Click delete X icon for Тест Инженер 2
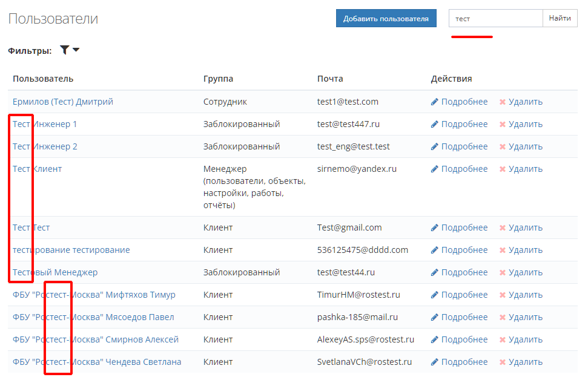The height and width of the screenshot is (380, 588). (x=502, y=146)
